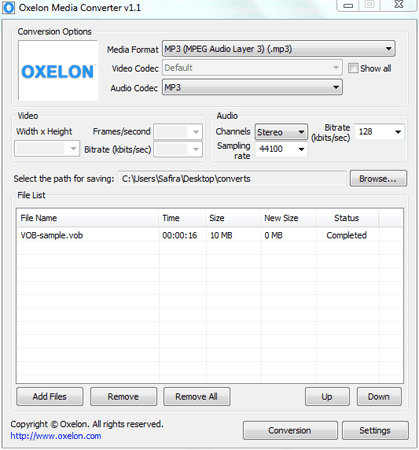Open the Channels Stereo dropdown

(281, 132)
